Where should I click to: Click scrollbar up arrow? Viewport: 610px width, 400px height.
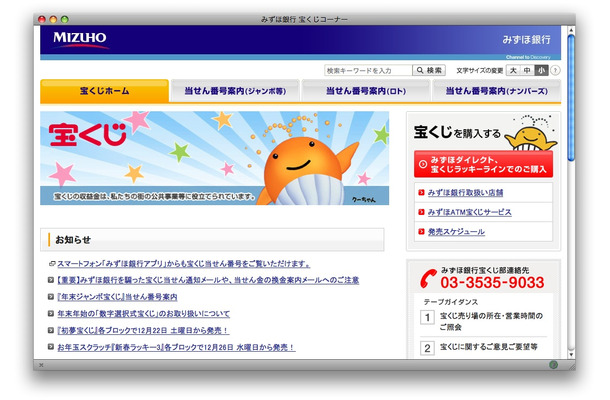(x=571, y=30)
